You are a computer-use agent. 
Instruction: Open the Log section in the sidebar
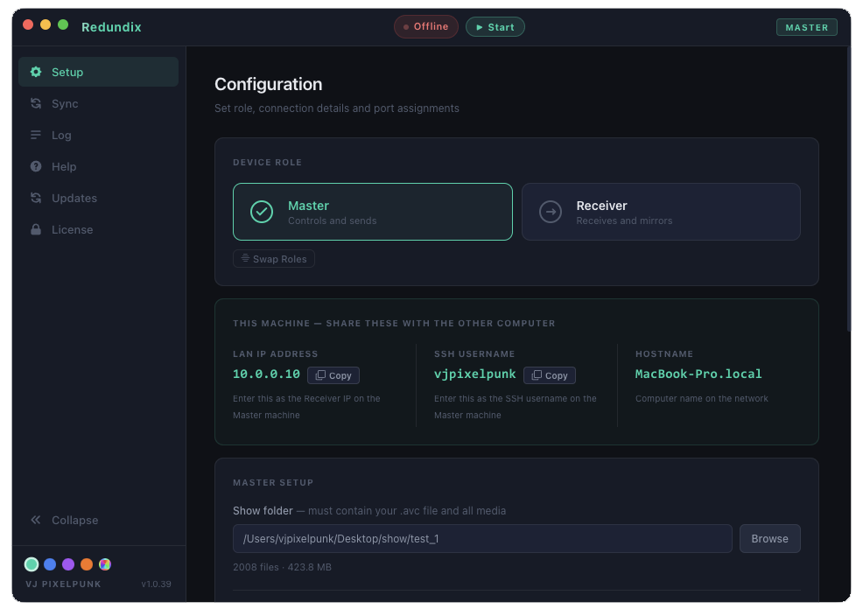pyautogui.click(x=99, y=136)
